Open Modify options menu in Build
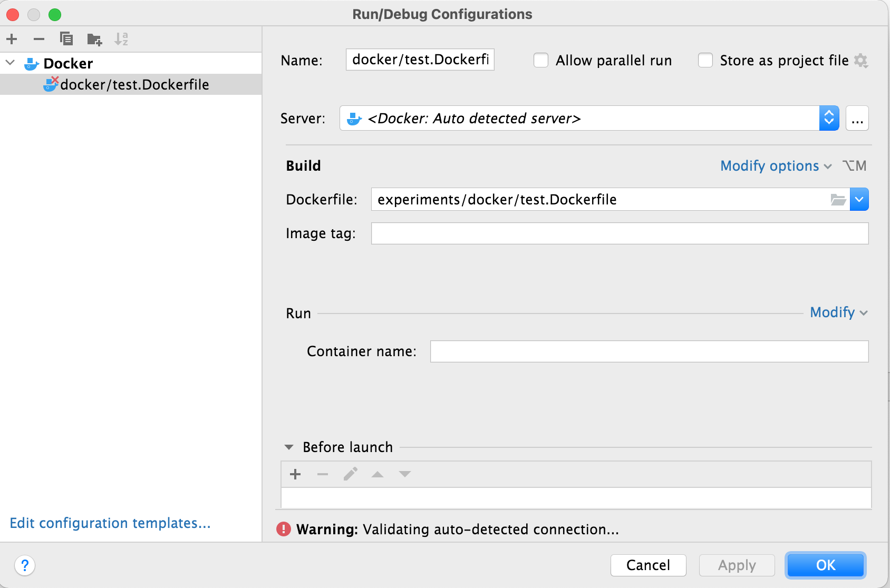Viewport: 890px width, 588px height. point(775,166)
